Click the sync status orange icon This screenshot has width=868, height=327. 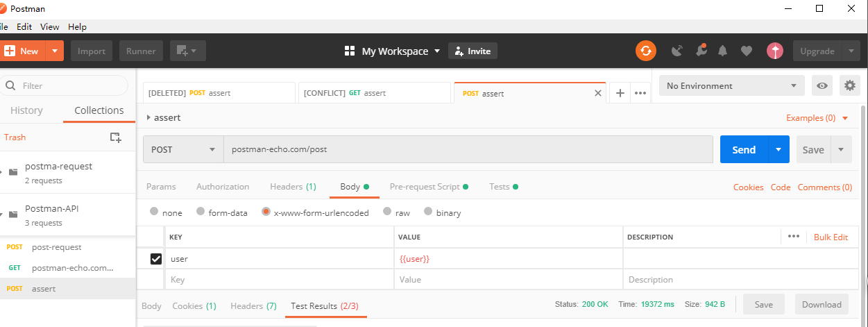(646, 51)
